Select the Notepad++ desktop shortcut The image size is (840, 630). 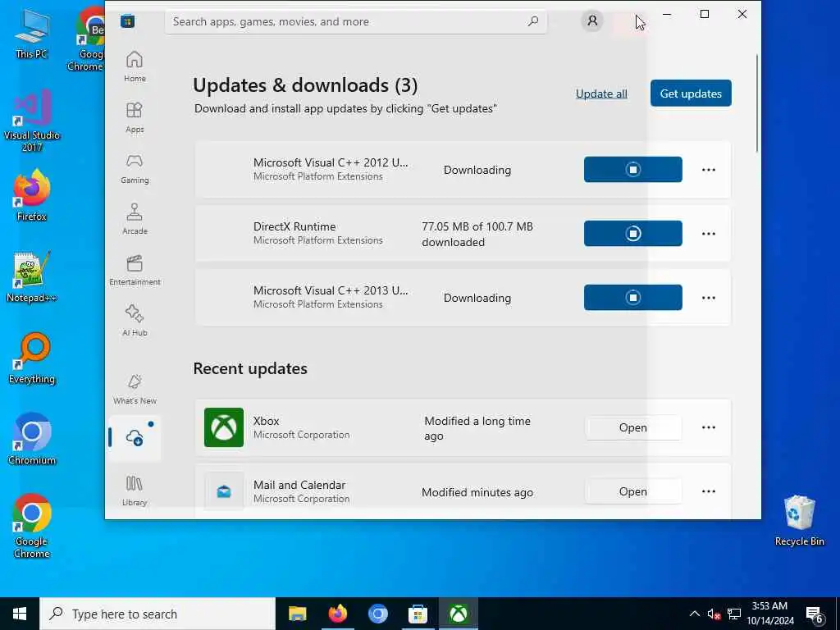click(32, 277)
